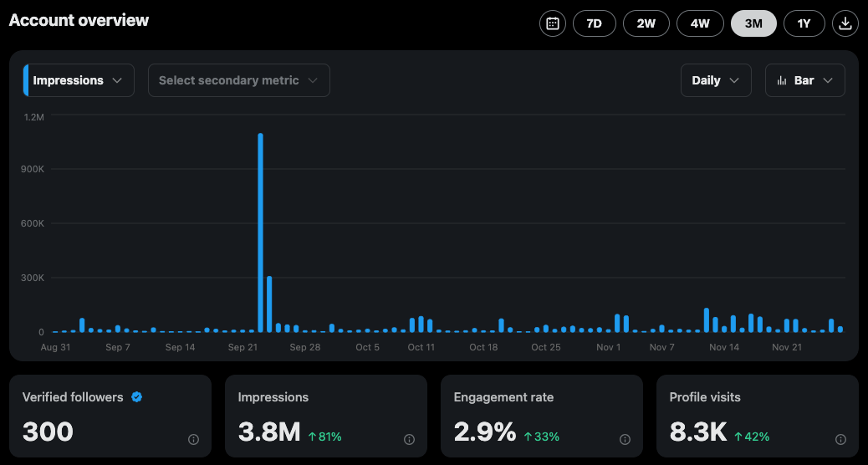
Task: Click the Impressions 3.8M summary card
Action: coord(326,416)
